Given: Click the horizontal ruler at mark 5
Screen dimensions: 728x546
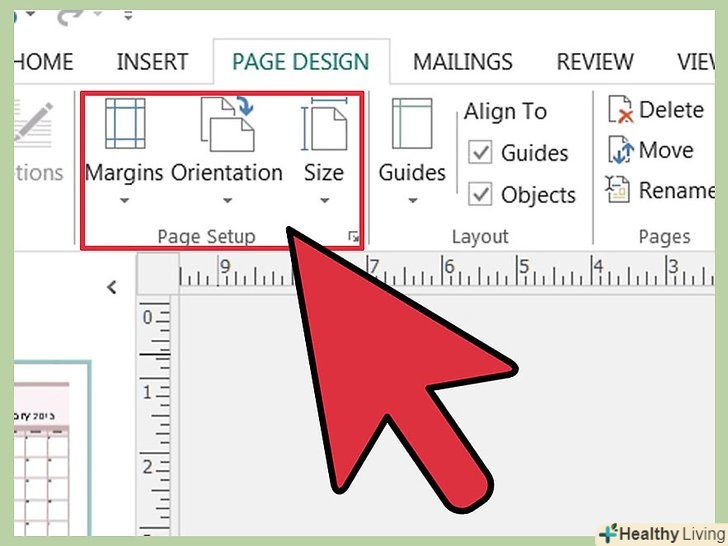Looking at the screenshot, I should pos(523,267).
